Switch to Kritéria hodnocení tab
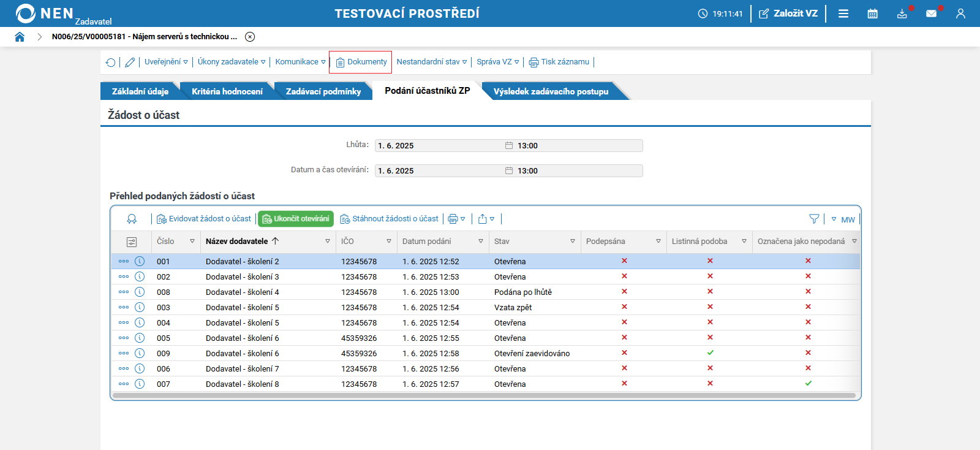Screen dimensions: 980x450 pos(227,91)
